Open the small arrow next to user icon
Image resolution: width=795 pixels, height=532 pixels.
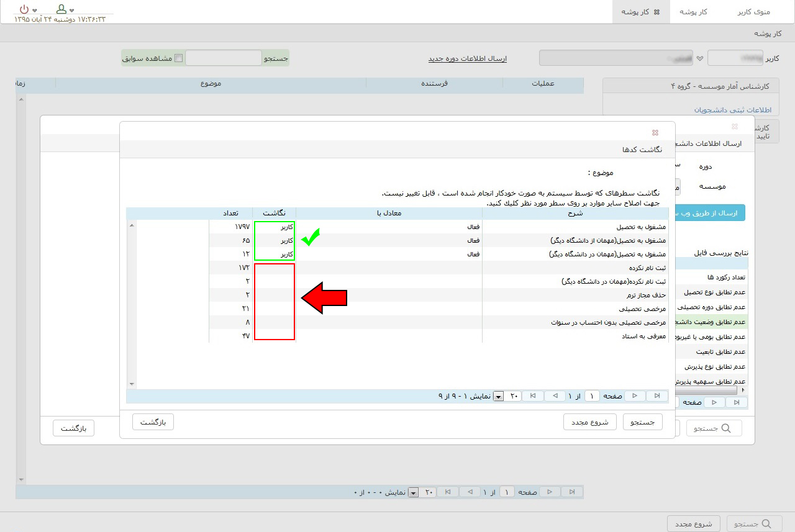tap(72, 11)
